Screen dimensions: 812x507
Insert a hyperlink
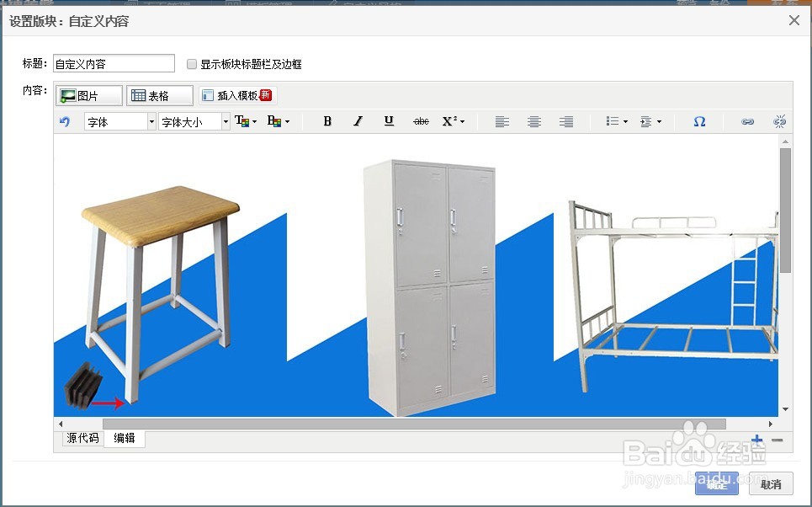(x=747, y=122)
